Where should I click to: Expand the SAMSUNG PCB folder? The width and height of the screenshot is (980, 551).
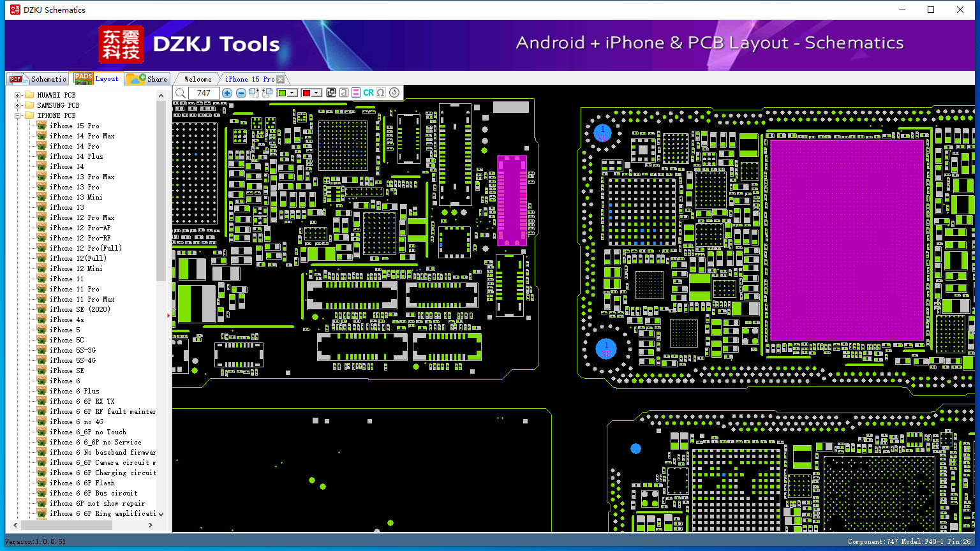tap(17, 105)
